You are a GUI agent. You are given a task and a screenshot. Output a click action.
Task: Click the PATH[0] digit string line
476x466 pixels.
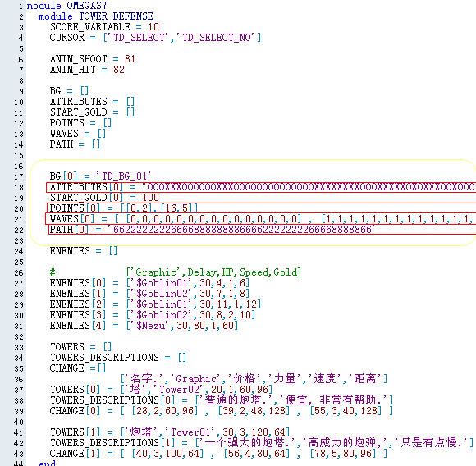point(213,230)
